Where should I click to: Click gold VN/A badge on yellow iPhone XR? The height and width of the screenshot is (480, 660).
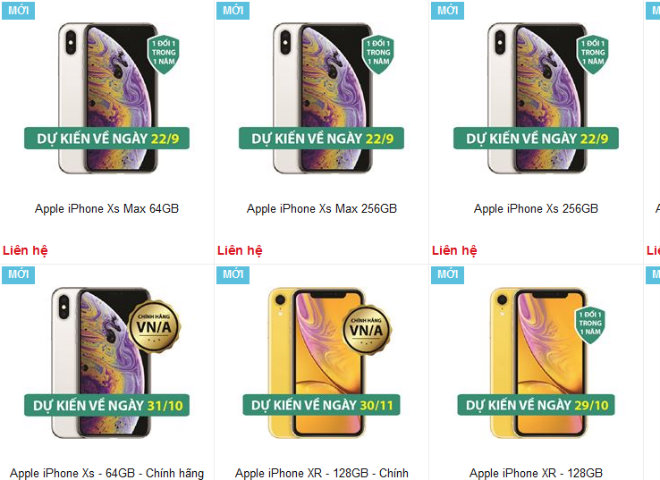pyautogui.click(x=366, y=329)
